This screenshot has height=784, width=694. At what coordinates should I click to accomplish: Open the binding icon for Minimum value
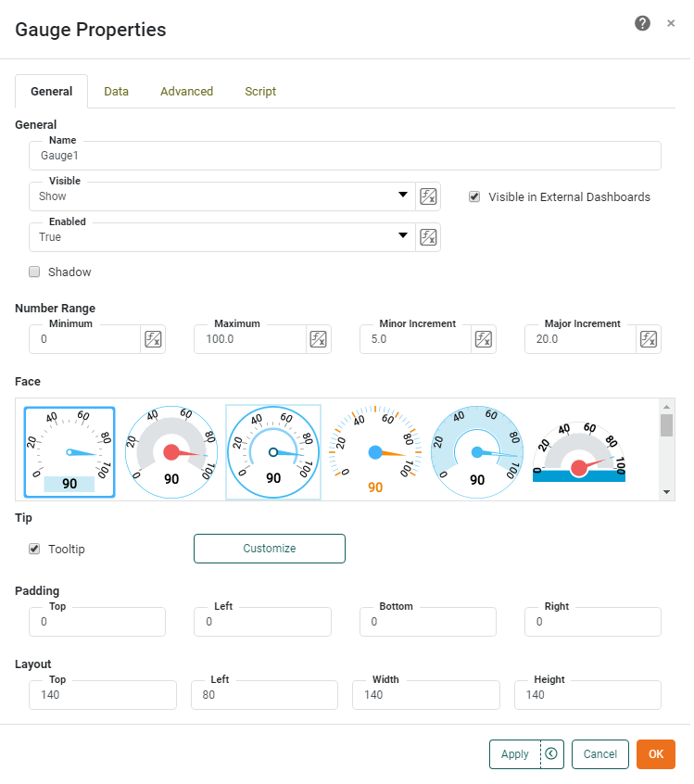pyautogui.click(x=153, y=339)
